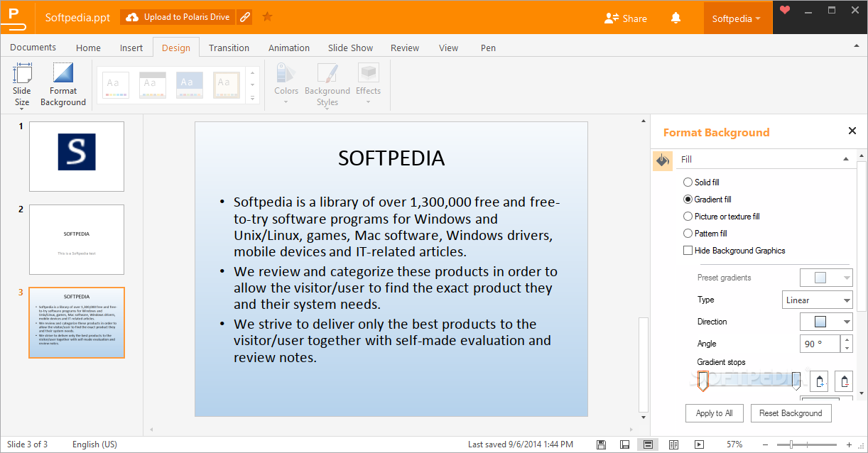Select the third blue theme thumbnail
Viewport: 868px width, 453px height.
coord(189,84)
